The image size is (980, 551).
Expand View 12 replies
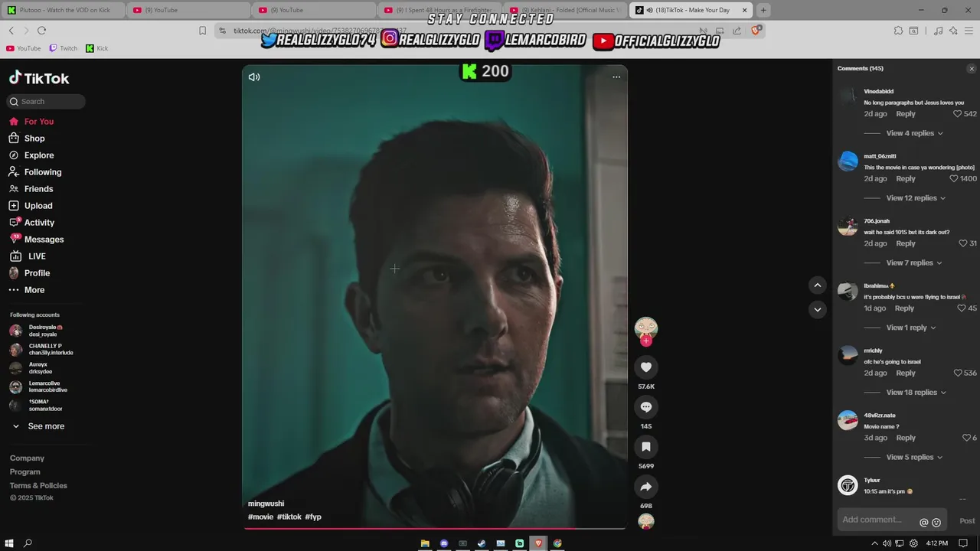(916, 198)
